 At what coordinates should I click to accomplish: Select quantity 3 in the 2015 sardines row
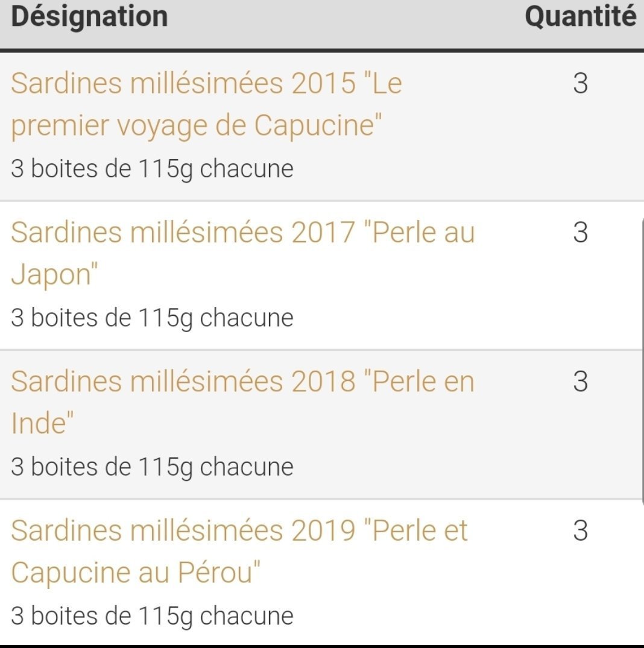click(x=580, y=84)
